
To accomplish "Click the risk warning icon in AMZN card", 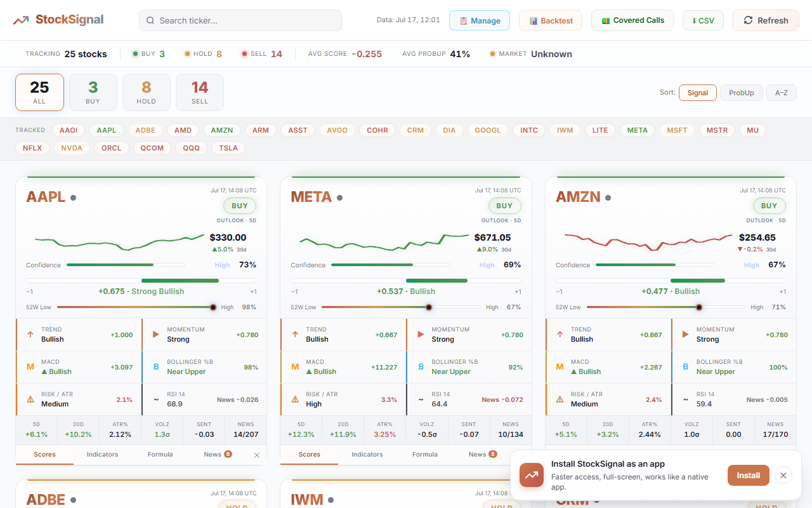I will pos(560,399).
